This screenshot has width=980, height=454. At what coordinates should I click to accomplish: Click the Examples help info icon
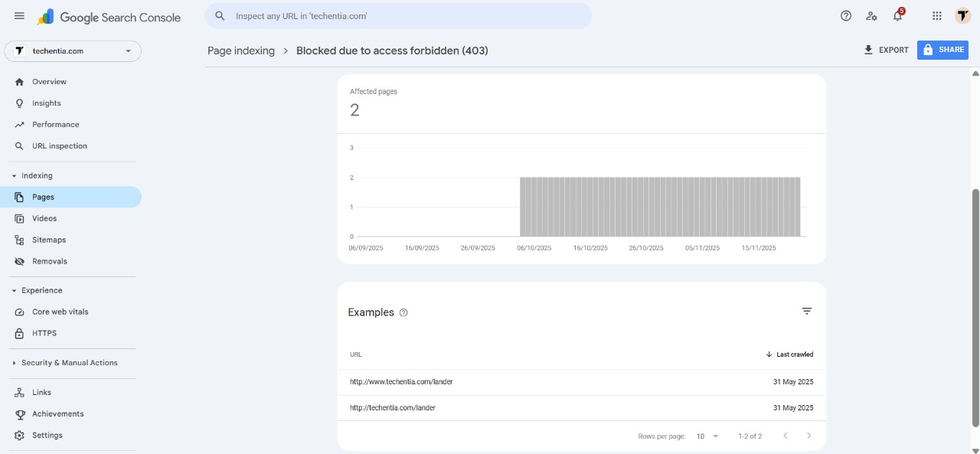coord(403,312)
